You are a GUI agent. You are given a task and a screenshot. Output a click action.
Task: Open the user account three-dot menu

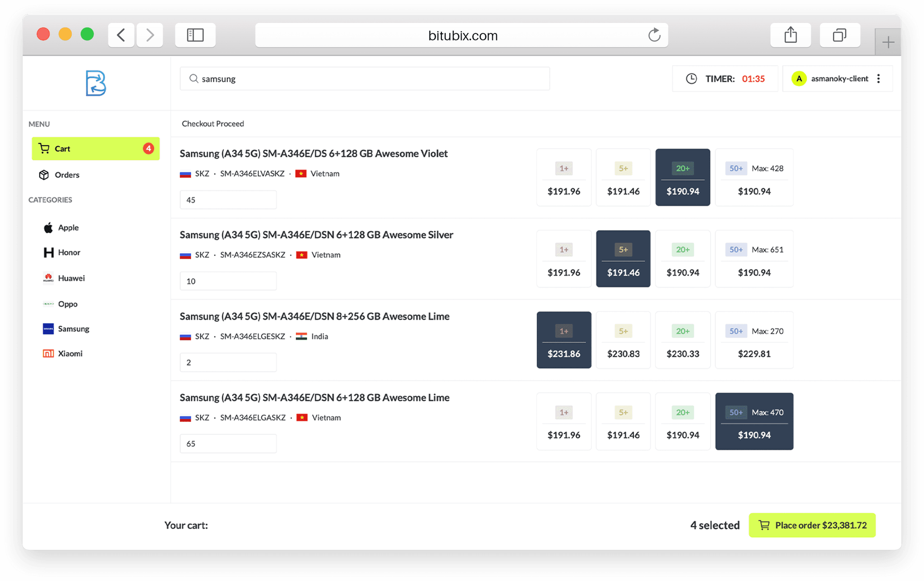click(878, 78)
